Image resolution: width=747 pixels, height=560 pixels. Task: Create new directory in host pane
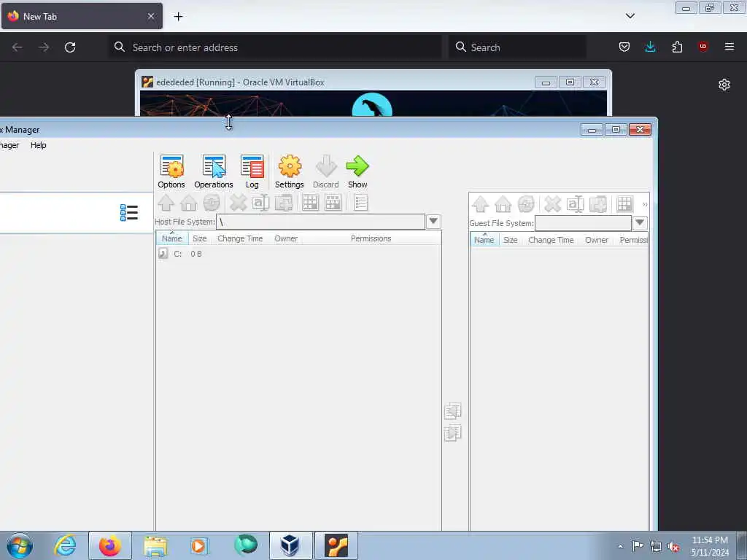[x=284, y=203]
